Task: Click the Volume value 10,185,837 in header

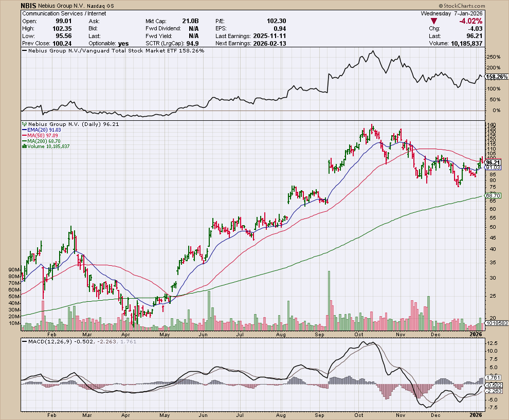Action: tap(466, 44)
